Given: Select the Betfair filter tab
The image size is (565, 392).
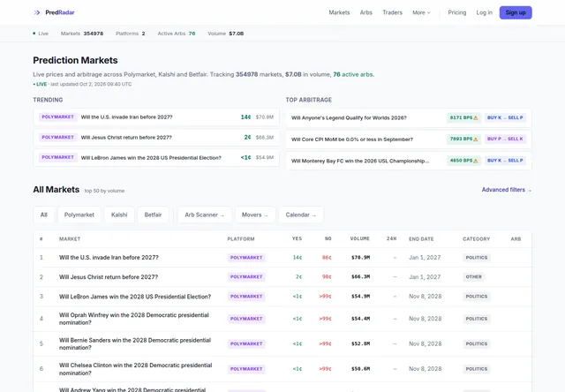Looking at the screenshot, I should tap(153, 215).
